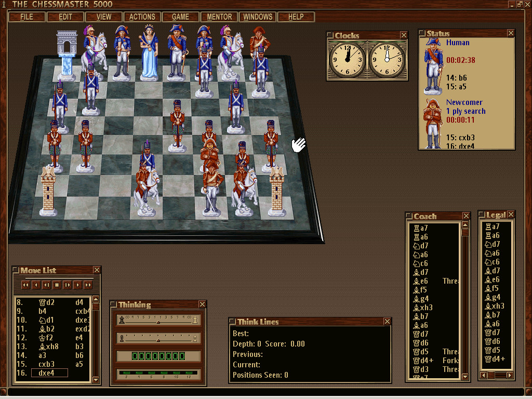Select highlighted move 16 dxe4 in Move List
532x399 pixels.
(49, 373)
